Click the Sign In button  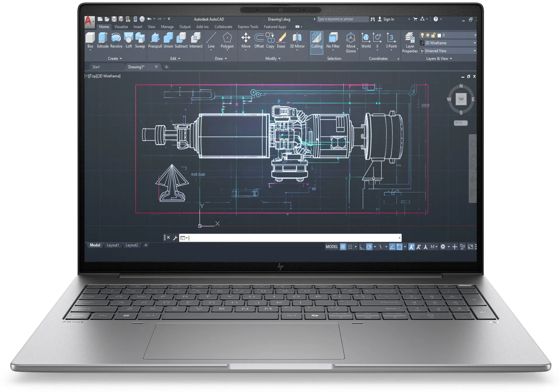click(388, 19)
